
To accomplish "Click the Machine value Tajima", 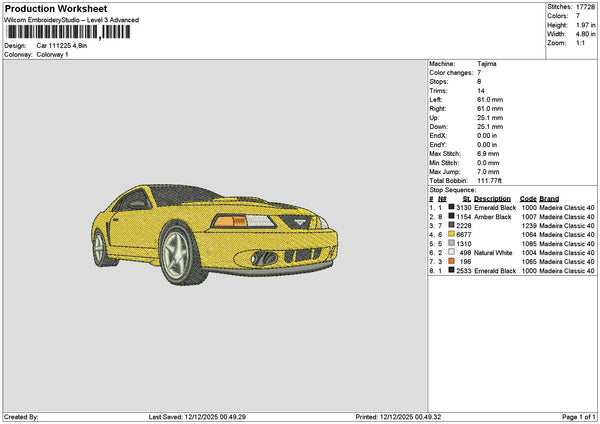I will pyautogui.click(x=487, y=63).
